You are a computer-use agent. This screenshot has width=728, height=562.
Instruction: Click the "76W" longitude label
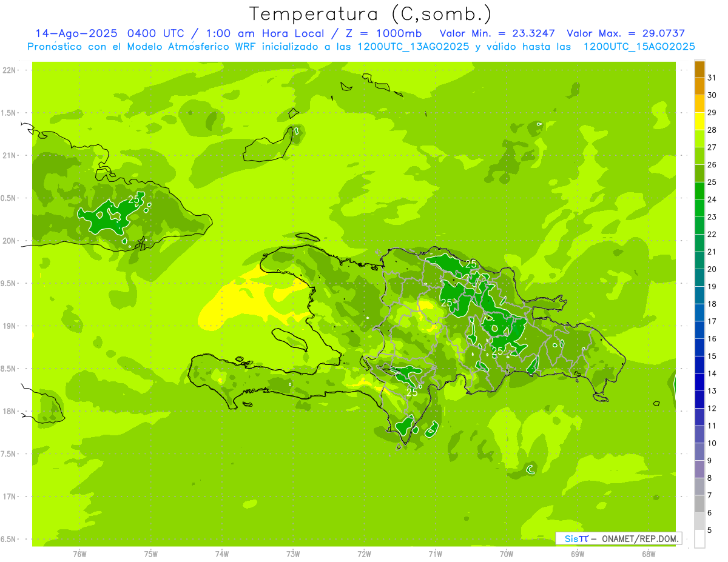pyautogui.click(x=79, y=554)
